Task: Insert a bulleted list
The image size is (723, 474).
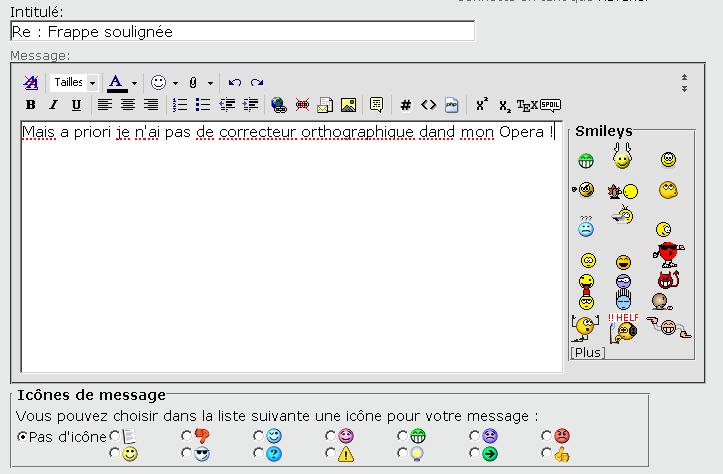Action: click(x=203, y=105)
